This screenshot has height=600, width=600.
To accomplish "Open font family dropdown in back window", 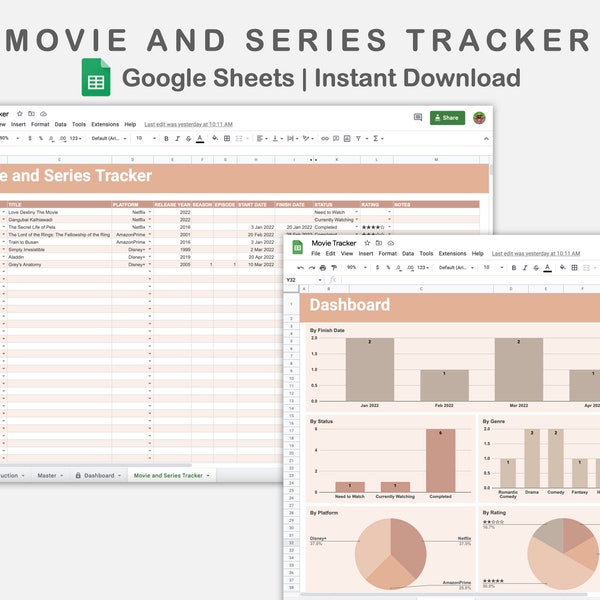I will tap(109, 139).
